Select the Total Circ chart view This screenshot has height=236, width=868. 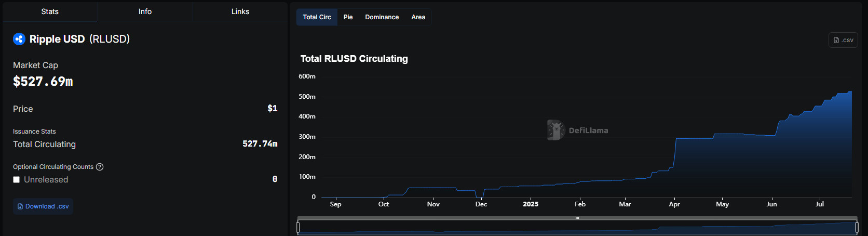coord(317,17)
